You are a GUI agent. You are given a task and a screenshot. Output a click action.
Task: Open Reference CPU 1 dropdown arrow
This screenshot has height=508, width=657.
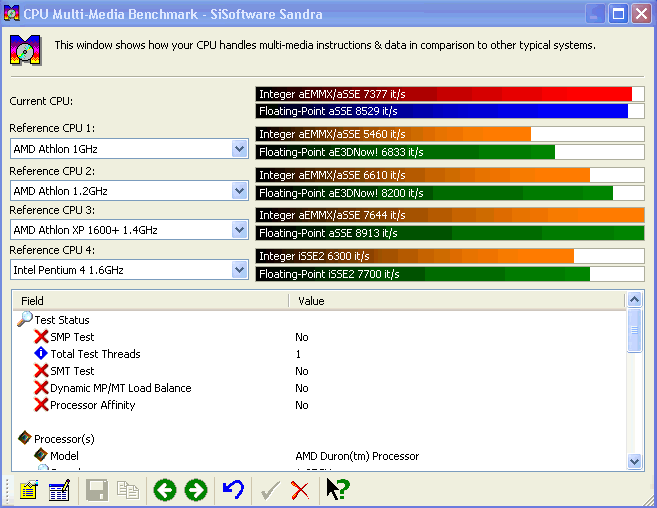click(239, 149)
